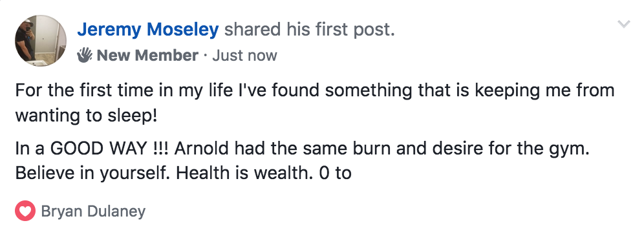
Task: Click the red heart reaction icon
Action: click(25, 211)
